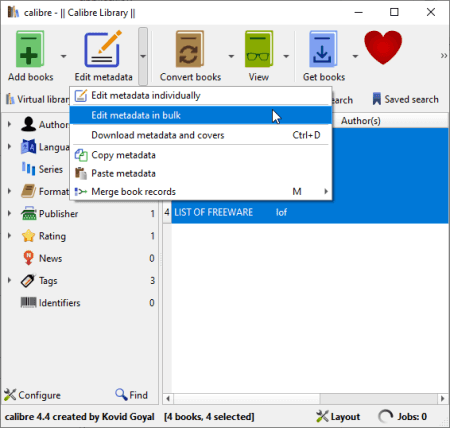Viewport: 450px width, 428px height.
Task: Click the red heart donate icon
Action: coord(383,47)
